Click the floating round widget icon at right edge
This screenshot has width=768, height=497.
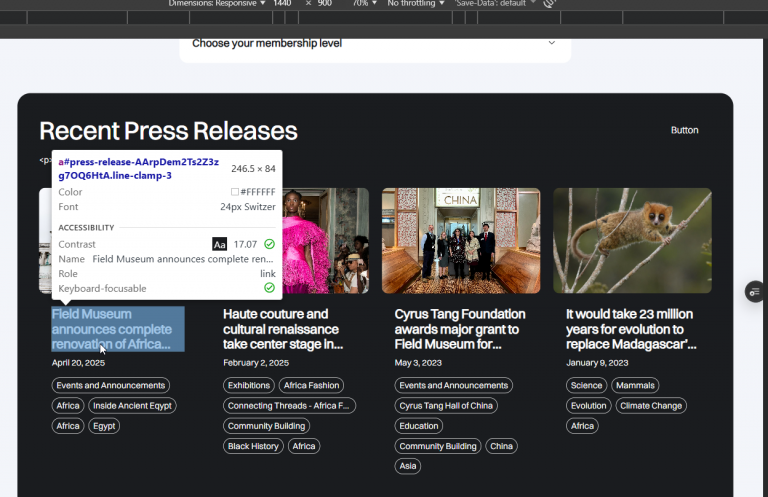pyautogui.click(x=755, y=292)
